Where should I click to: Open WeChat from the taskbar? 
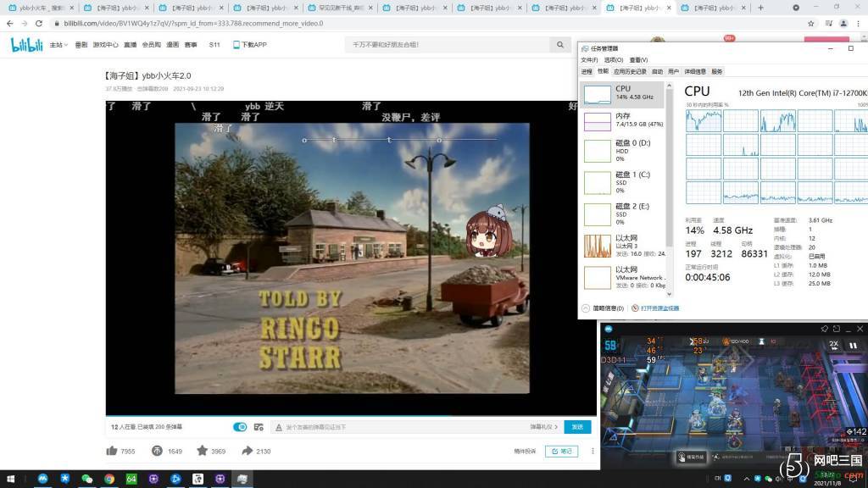(87, 479)
